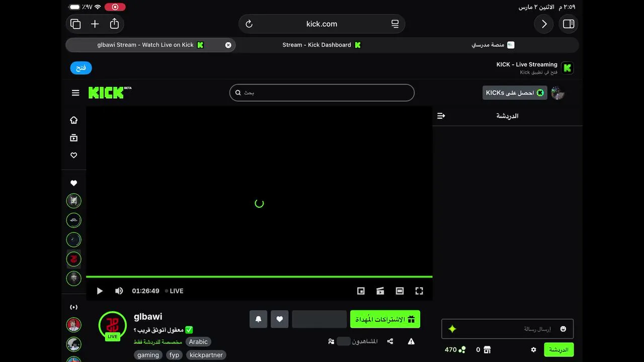
Task: Show the Safari sidebar
Action: [569, 24]
